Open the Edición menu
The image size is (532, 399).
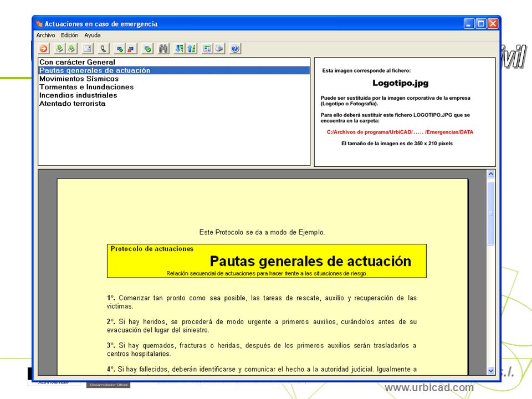(70, 35)
